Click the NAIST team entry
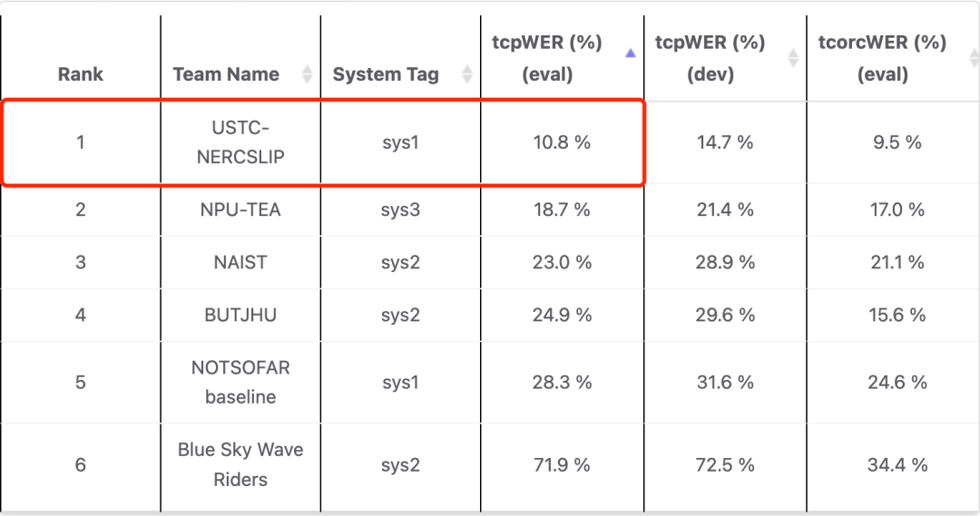 pyautogui.click(x=240, y=262)
